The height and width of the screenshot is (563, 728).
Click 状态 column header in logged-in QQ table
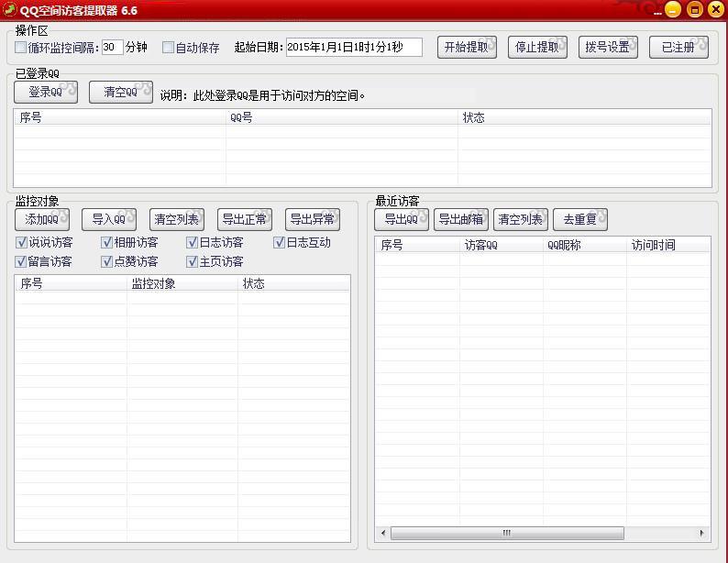point(585,117)
